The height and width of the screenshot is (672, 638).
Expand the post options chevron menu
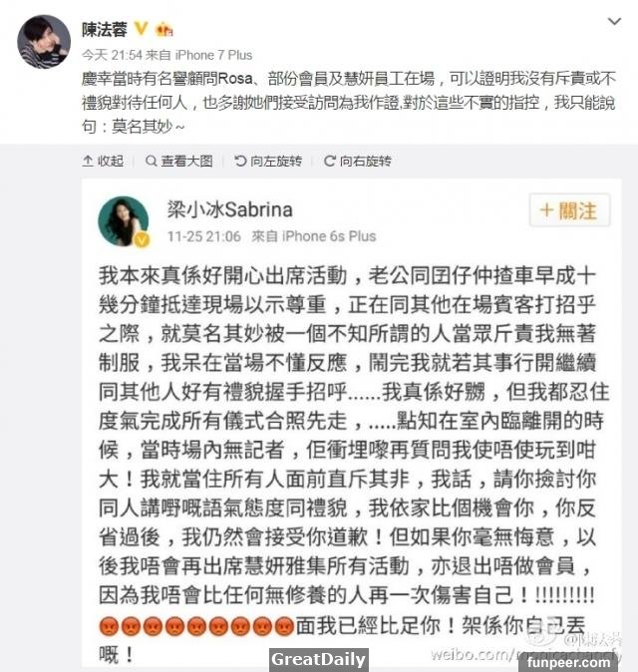point(614,21)
